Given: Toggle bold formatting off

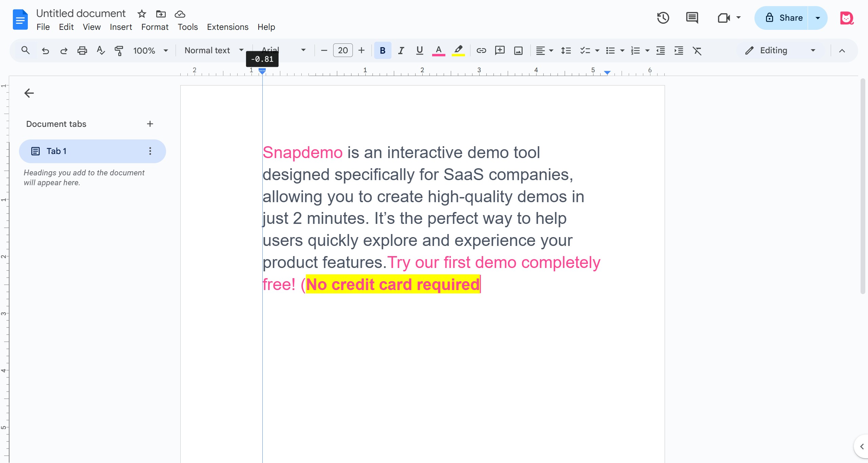Looking at the screenshot, I should 383,51.
